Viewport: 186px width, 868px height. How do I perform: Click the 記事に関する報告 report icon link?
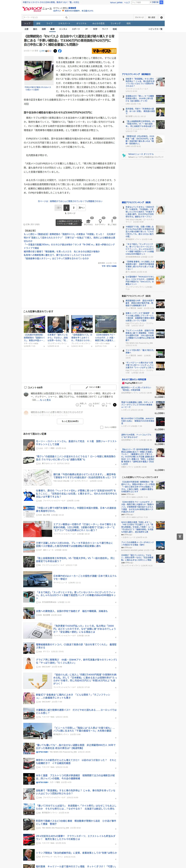point(31,224)
